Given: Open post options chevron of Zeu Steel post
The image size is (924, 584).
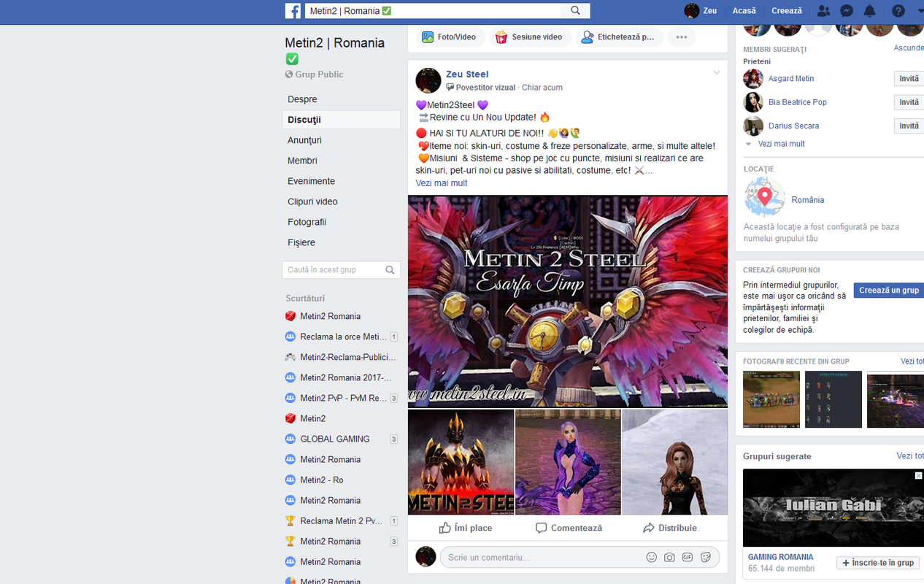Looking at the screenshot, I should click(717, 72).
